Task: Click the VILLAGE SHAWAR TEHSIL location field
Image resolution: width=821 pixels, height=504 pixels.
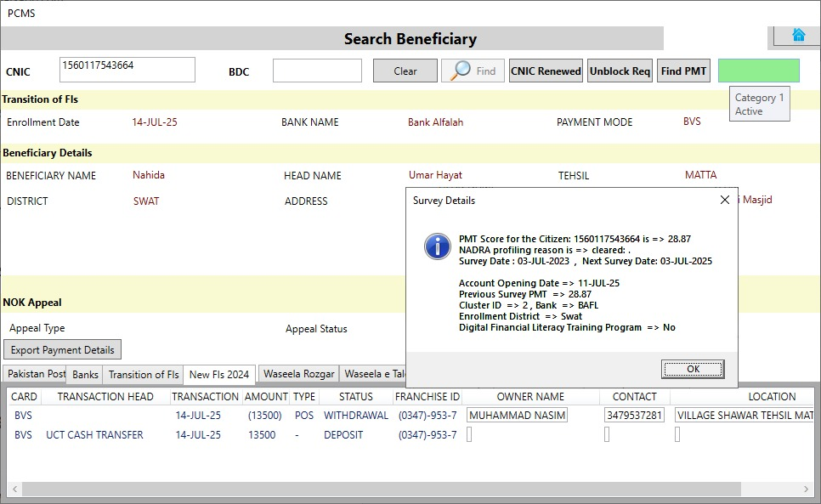Action: pyautogui.click(x=744, y=415)
